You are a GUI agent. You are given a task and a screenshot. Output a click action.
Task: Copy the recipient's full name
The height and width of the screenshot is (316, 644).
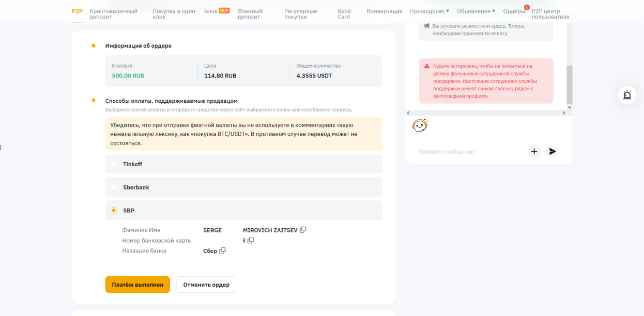tap(303, 230)
